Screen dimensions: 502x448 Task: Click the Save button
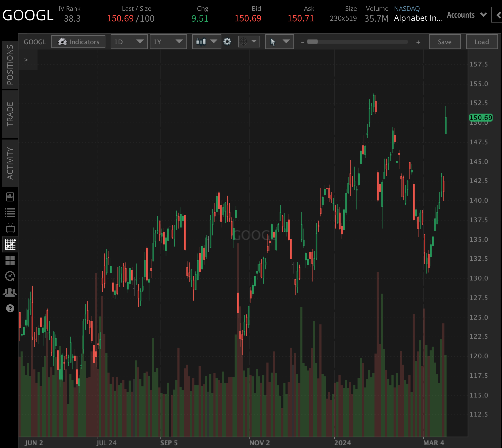click(x=445, y=41)
